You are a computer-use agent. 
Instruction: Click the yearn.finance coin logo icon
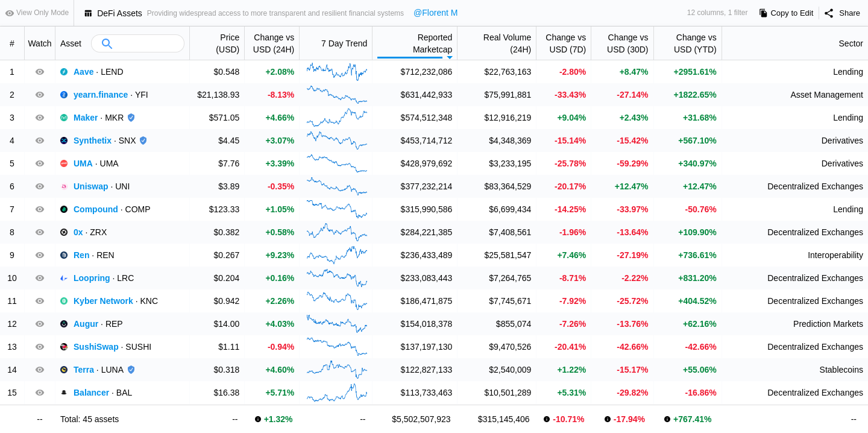click(x=64, y=95)
